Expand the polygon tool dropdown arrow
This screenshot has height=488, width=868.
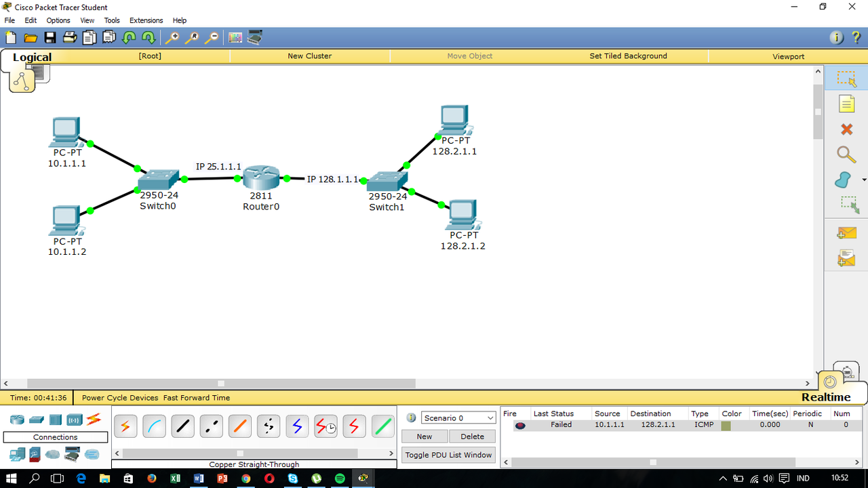(x=864, y=180)
